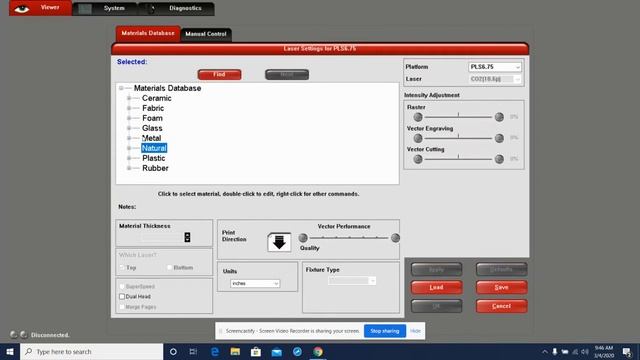Viewport: 640px width, 360px height.
Task: Open the Fixture Type dropdown
Action: click(352, 281)
